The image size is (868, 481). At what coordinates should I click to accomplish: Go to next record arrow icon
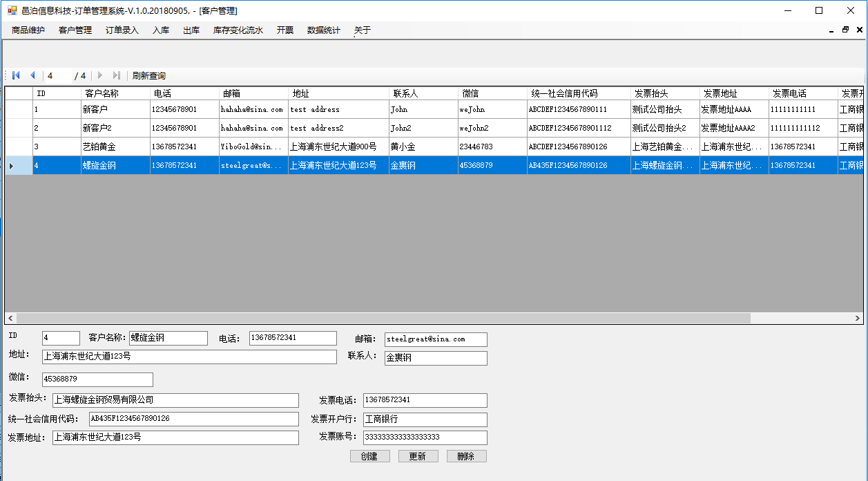[x=100, y=75]
